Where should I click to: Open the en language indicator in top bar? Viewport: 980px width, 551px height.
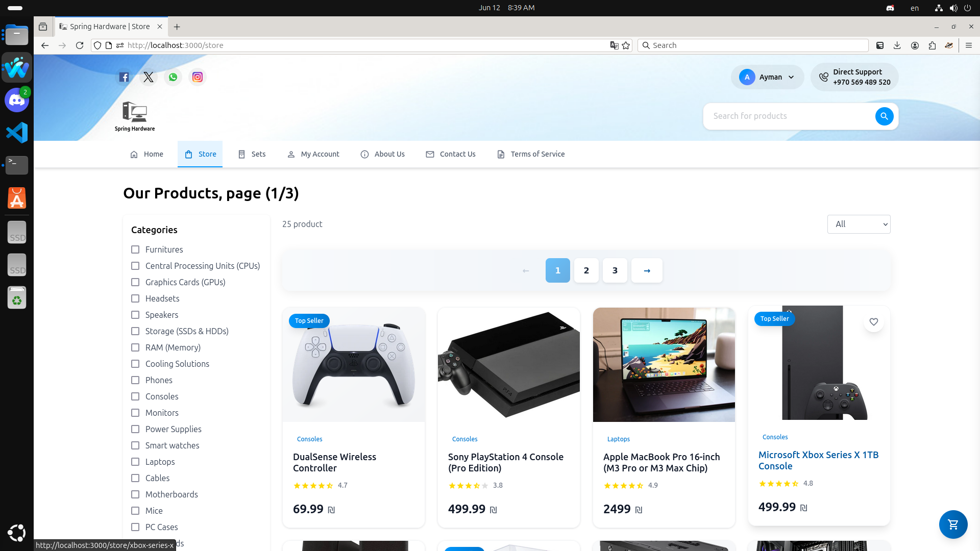click(x=915, y=8)
